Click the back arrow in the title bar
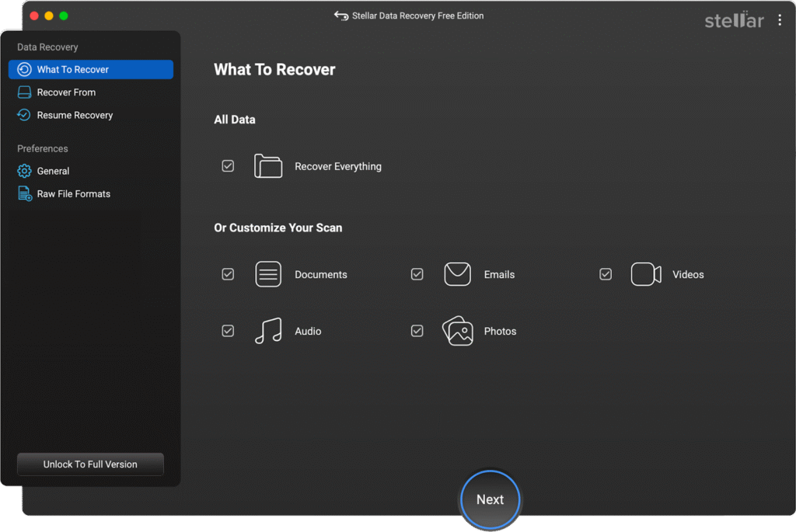This screenshot has height=532, width=796. (340, 15)
